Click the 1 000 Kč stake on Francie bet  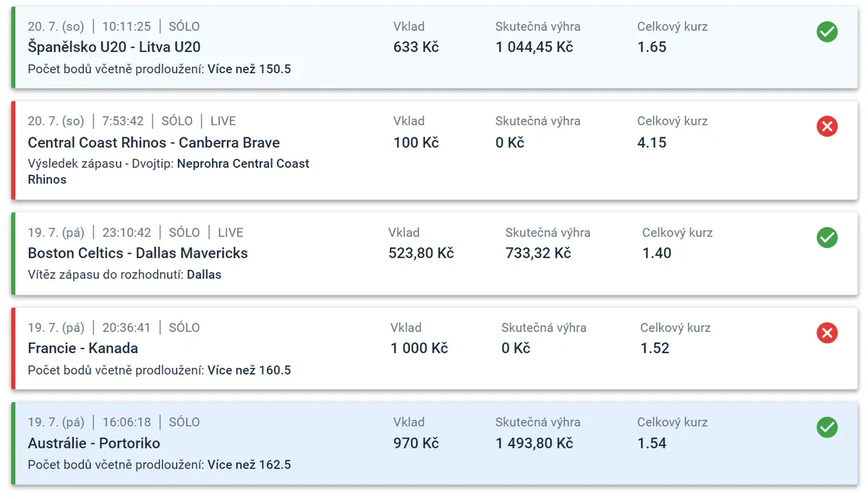[x=420, y=348]
